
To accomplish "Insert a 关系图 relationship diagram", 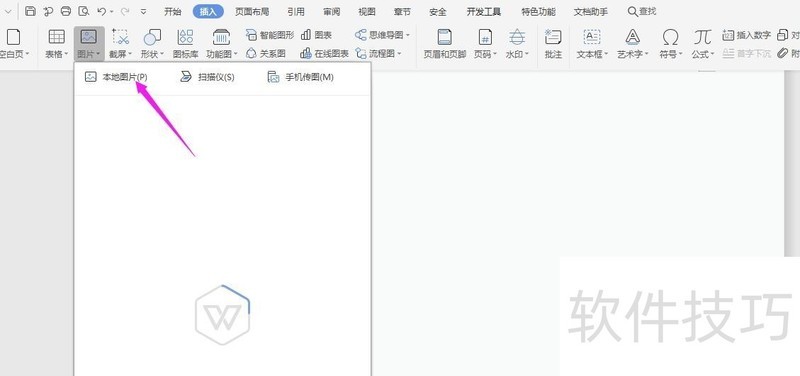I will click(x=266, y=53).
